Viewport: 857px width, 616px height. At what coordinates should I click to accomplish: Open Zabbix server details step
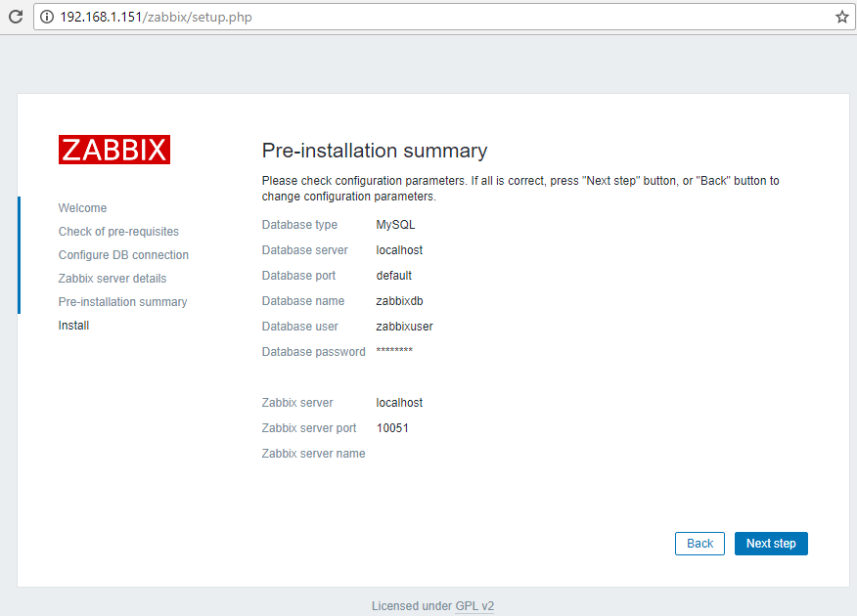[113, 279]
